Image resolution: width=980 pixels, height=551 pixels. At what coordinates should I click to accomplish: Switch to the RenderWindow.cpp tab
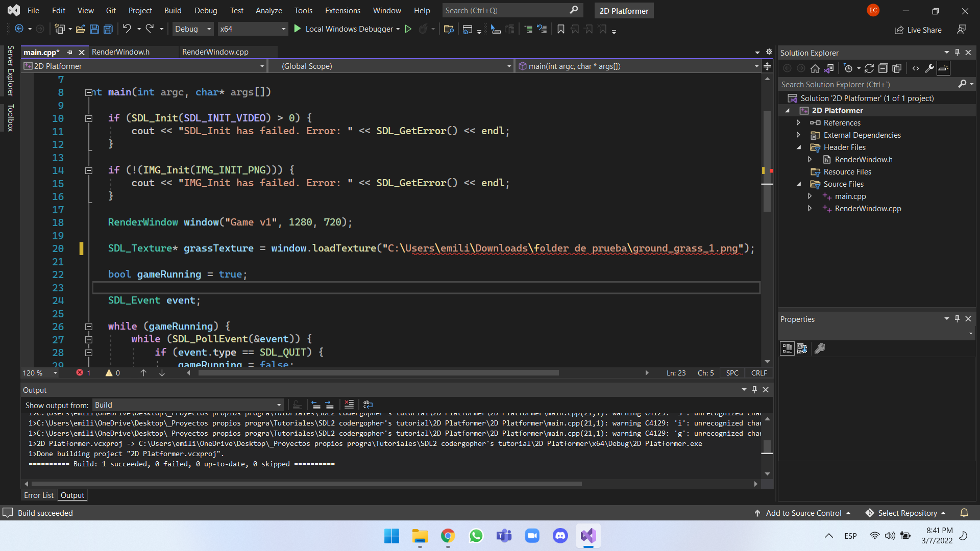point(215,52)
